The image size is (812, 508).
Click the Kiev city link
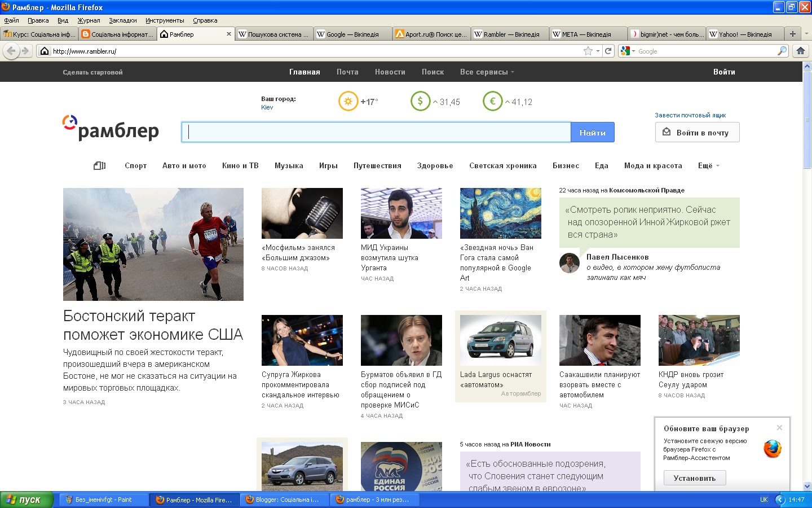click(267, 107)
